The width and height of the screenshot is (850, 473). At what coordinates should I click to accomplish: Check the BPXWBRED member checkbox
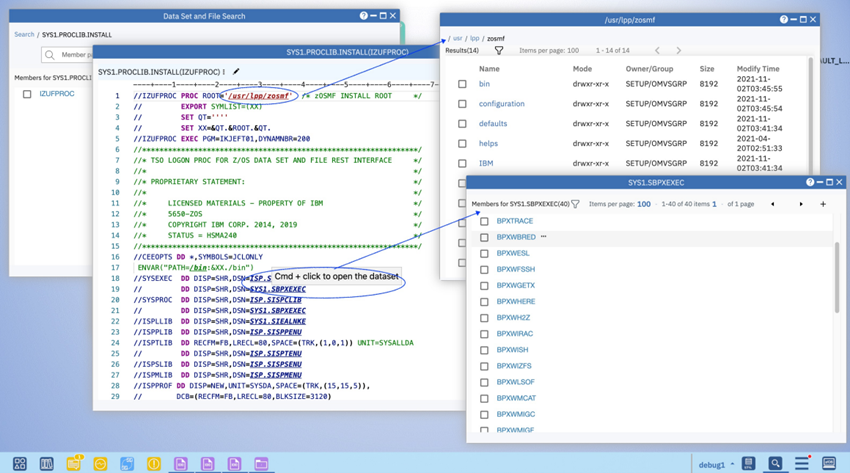484,237
